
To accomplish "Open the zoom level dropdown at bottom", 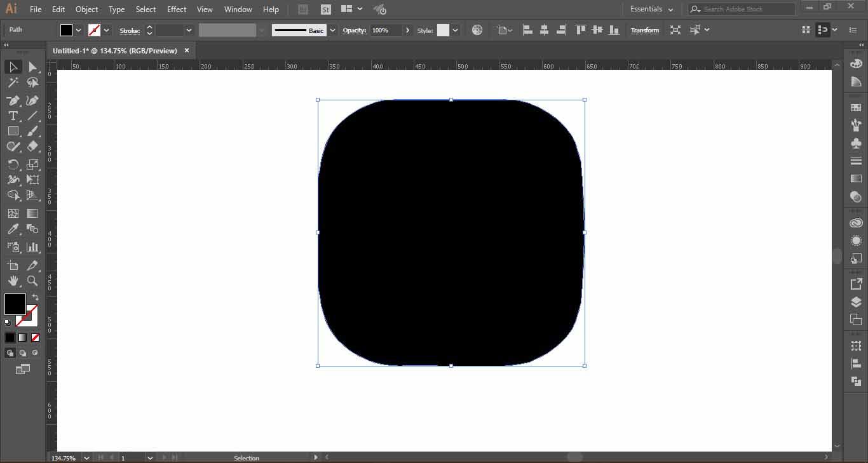I will pyautogui.click(x=87, y=457).
